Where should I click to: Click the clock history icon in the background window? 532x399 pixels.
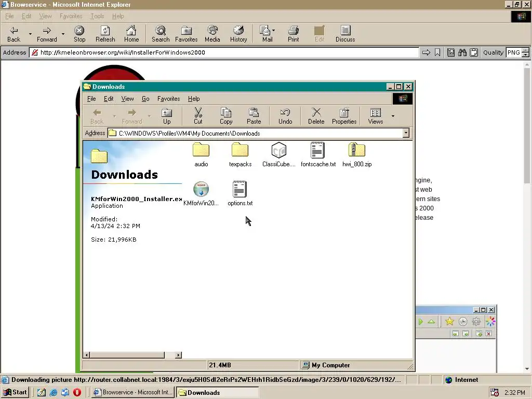463,321
